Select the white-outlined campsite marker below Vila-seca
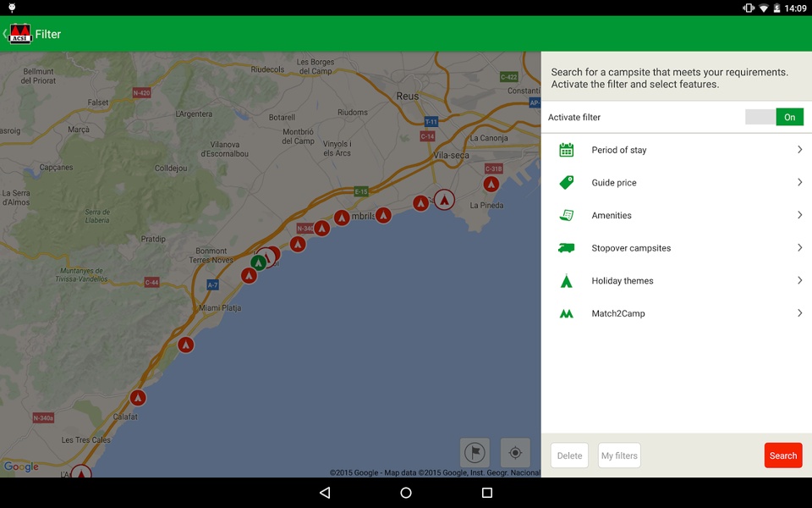Viewport: 812px width, 508px height. pyautogui.click(x=444, y=200)
